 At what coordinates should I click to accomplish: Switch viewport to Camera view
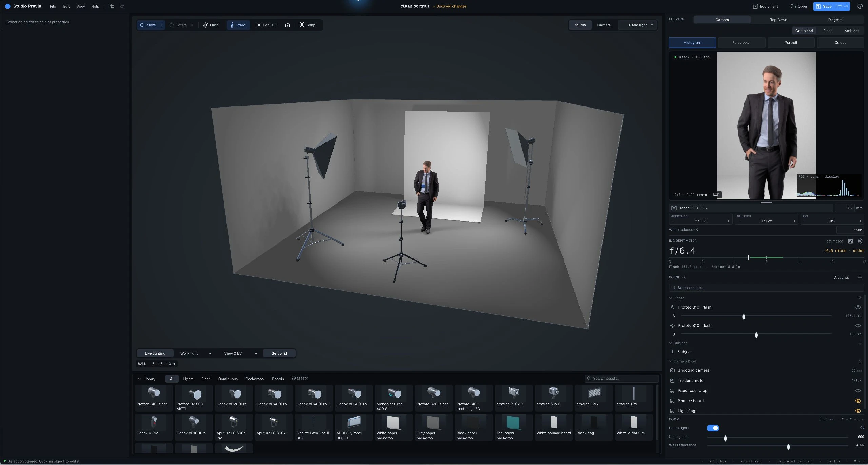coord(604,25)
